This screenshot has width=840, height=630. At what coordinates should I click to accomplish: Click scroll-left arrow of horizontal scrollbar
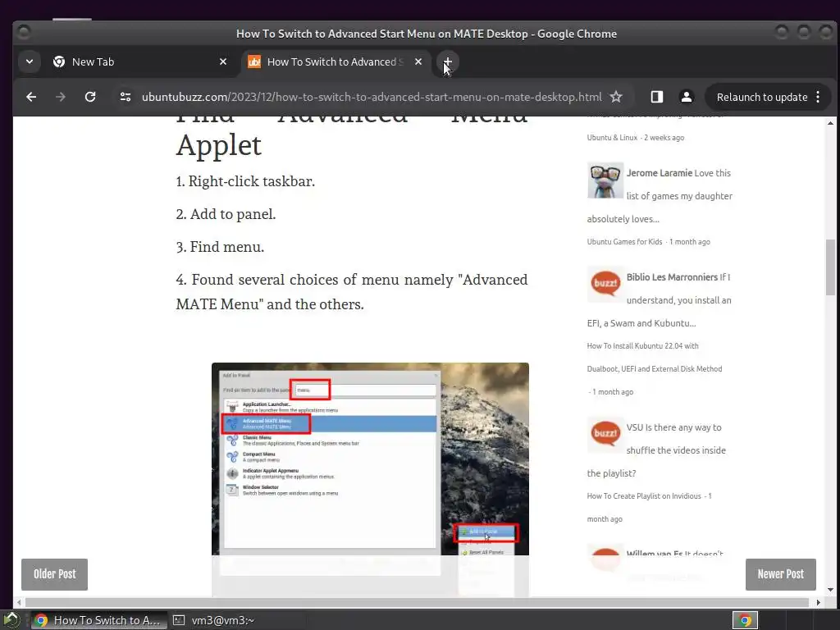(x=20, y=603)
